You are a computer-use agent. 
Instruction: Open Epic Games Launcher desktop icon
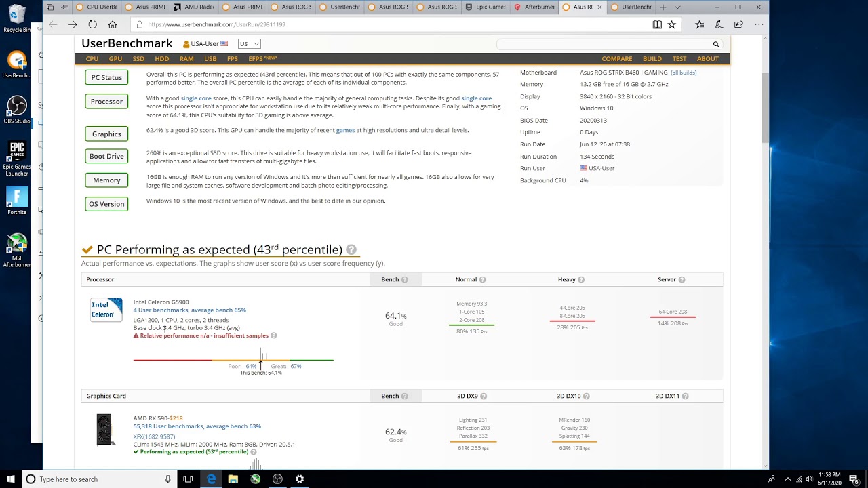(x=17, y=159)
